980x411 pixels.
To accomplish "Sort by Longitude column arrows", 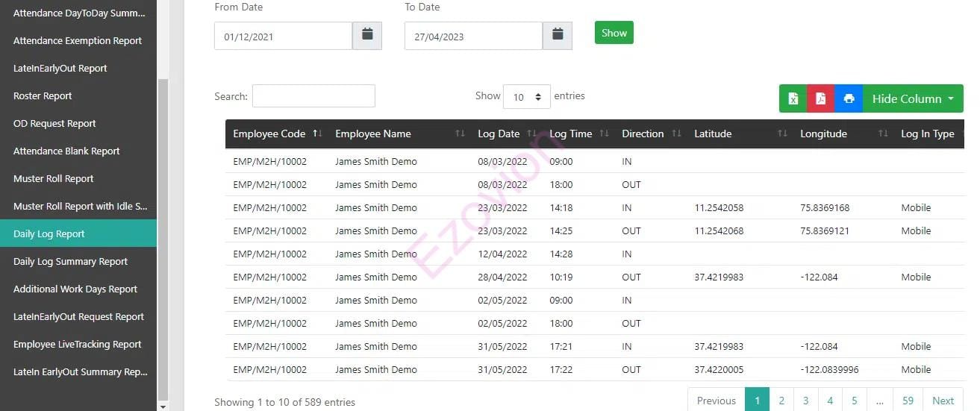I will tap(883, 134).
